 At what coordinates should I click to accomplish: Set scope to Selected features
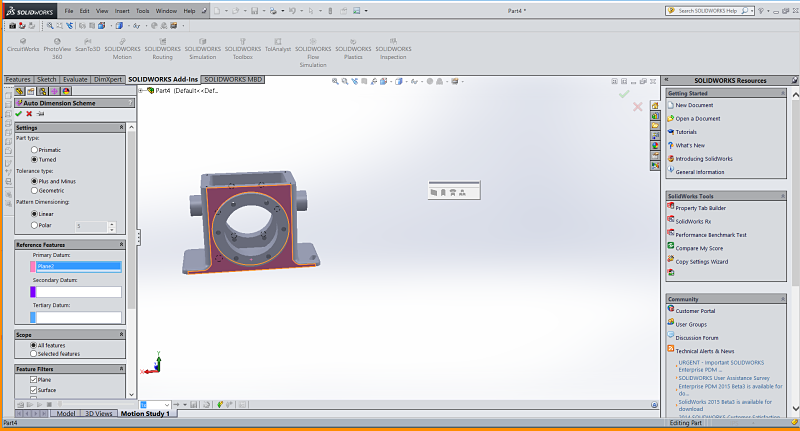point(33,353)
